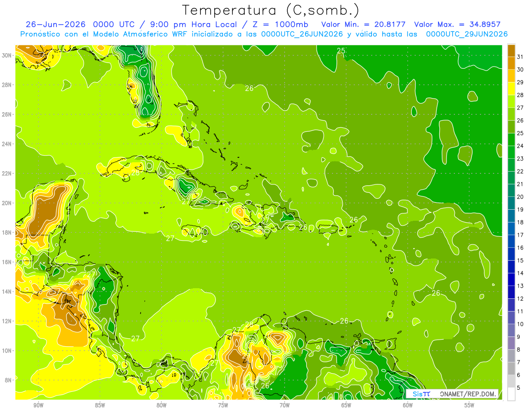The height and width of the screenshot is (411, 532).
Task: Click the 55W longitude axis label
Action: tap(469, 405)
